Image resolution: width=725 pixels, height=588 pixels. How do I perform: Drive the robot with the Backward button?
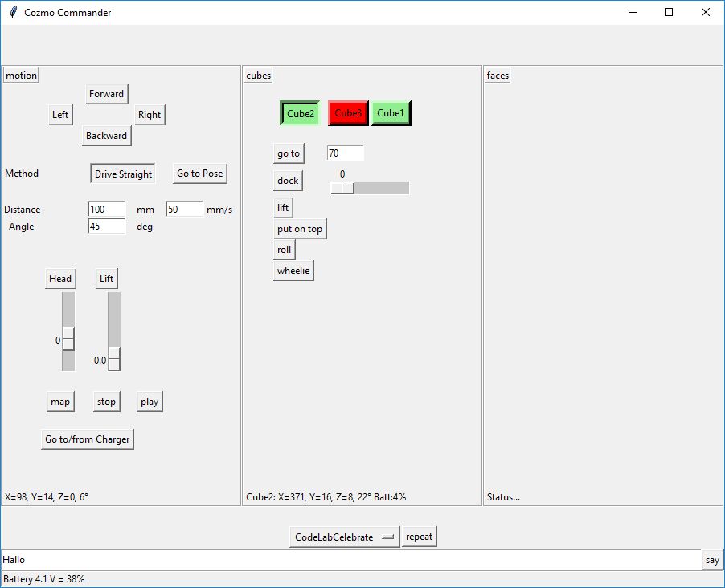tap(106, 136)
